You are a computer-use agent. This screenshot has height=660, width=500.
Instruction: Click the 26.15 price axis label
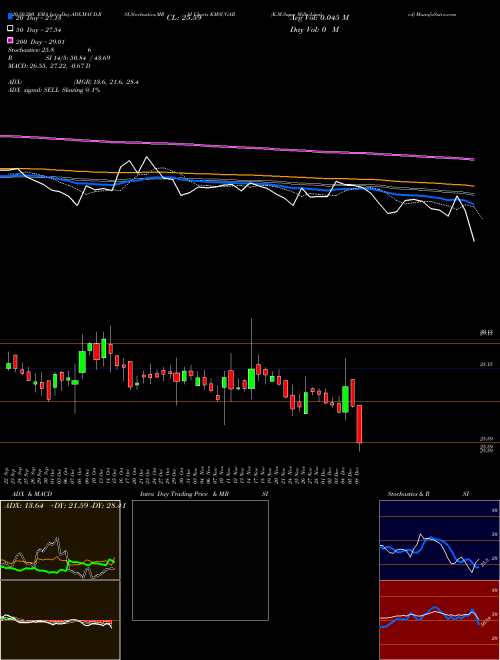click(x=486, y=365)
